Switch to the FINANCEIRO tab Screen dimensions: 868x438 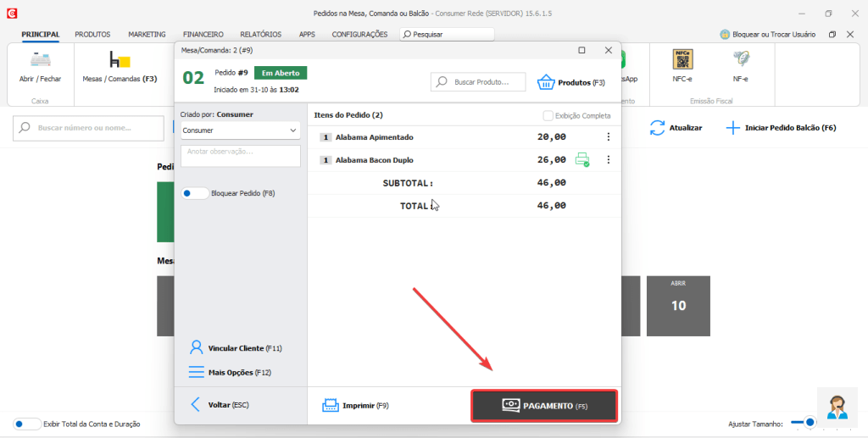[x=203, y=34]
